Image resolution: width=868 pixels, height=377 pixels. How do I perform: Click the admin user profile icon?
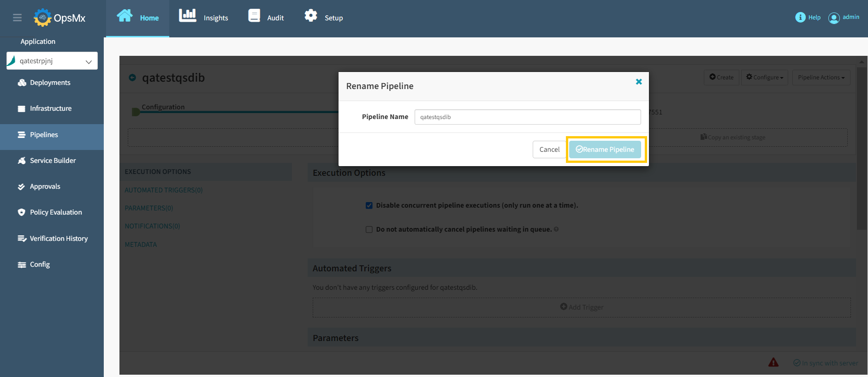834,18
